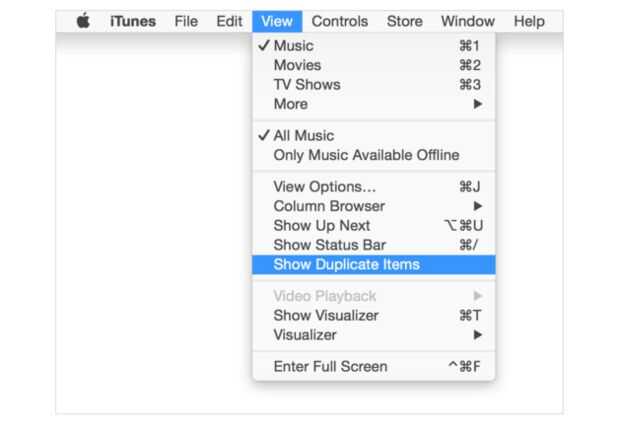Open View Options
The height and width of the screenshot is (444, 620).
pyautogui.click(x=324, y=187)
